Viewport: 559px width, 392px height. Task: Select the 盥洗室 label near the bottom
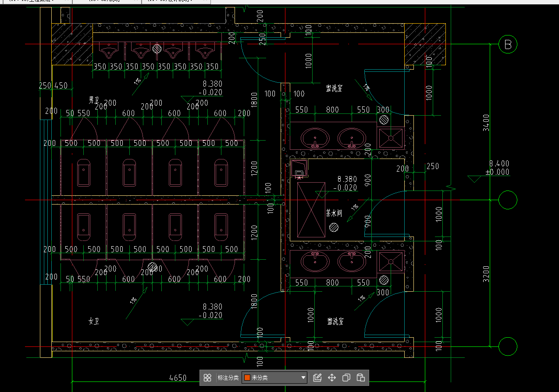pos(335,321)
